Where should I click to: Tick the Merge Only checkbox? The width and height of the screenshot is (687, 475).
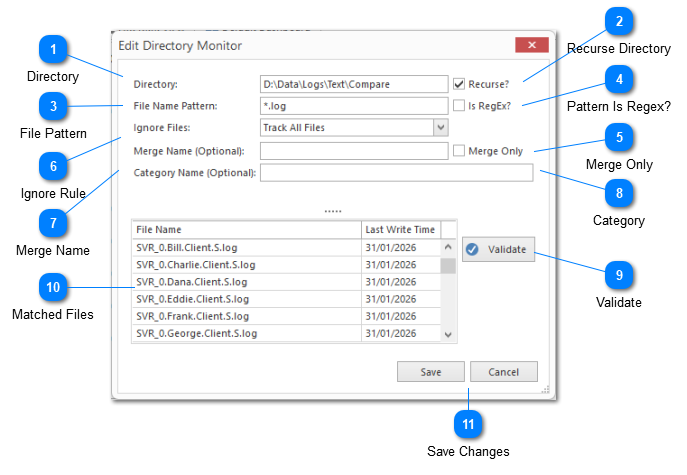pyautogui.click(x=459, y=150)
